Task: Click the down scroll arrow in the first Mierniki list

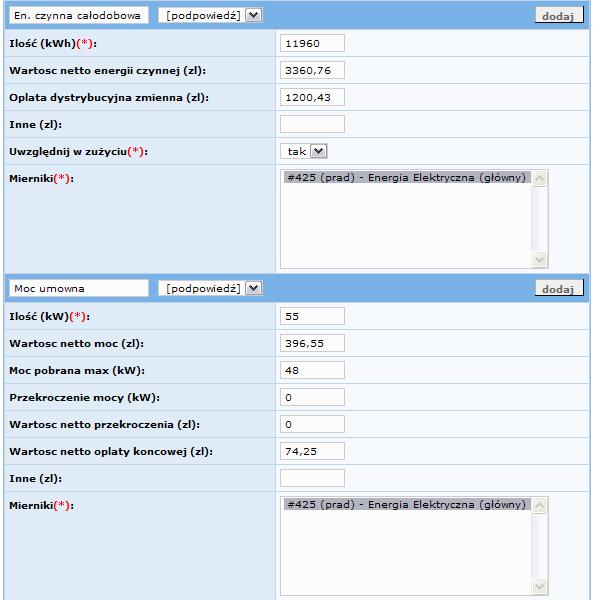Action: point(539,260)
